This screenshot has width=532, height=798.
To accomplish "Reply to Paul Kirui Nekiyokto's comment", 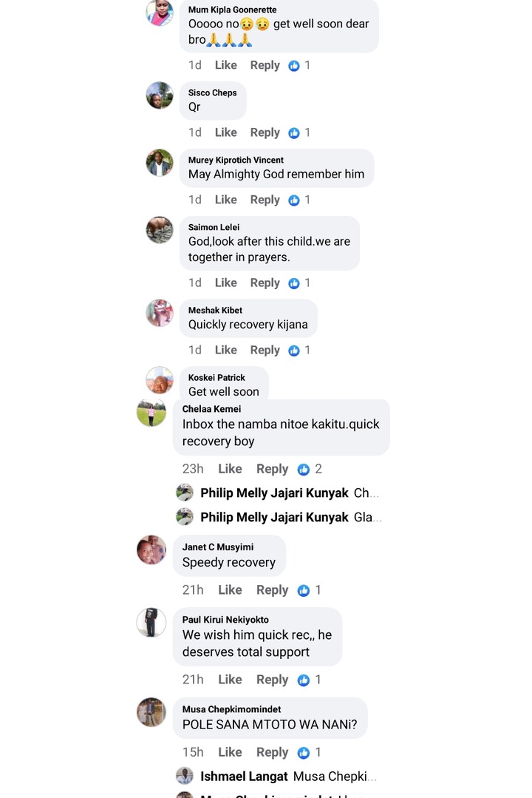I will [272, 680].
